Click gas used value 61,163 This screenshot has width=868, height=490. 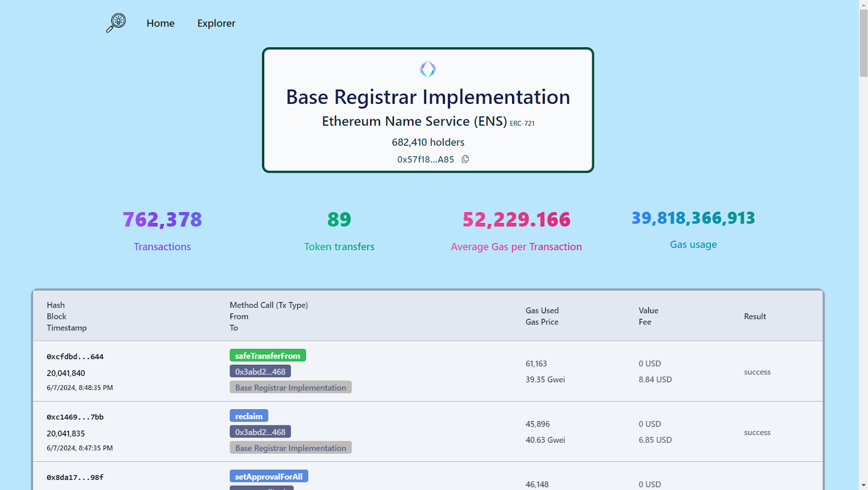pyautogui.click(x=536, y=364)
